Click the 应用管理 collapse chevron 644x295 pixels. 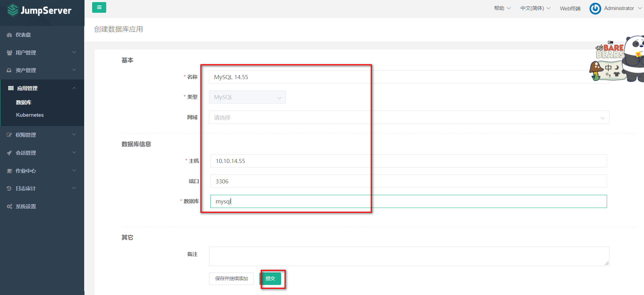point(74,88)
